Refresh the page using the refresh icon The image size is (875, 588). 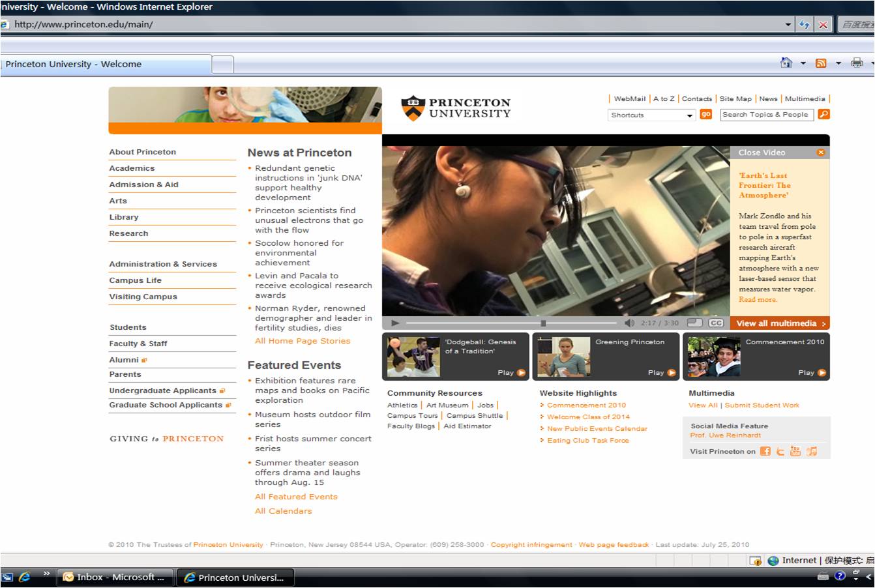pyautogui.click(x=805, y=25)
